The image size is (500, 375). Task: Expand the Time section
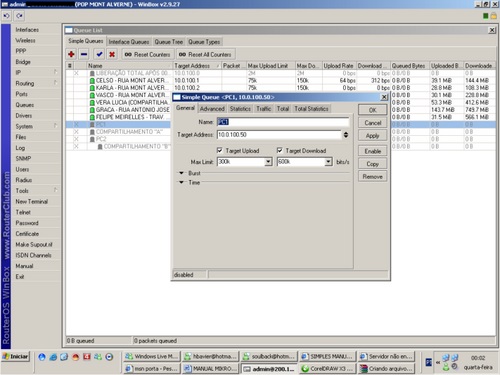tap(182, 182)
